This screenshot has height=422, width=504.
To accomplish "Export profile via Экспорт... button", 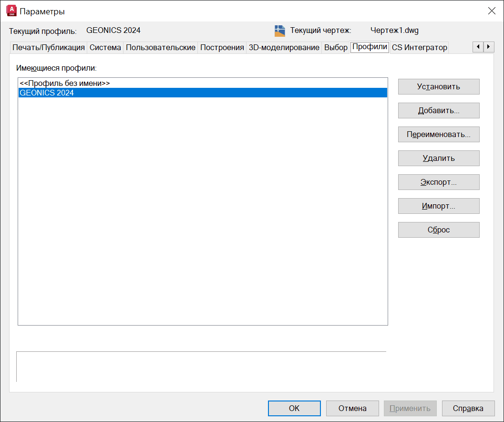I will click(x=439, y=182).
